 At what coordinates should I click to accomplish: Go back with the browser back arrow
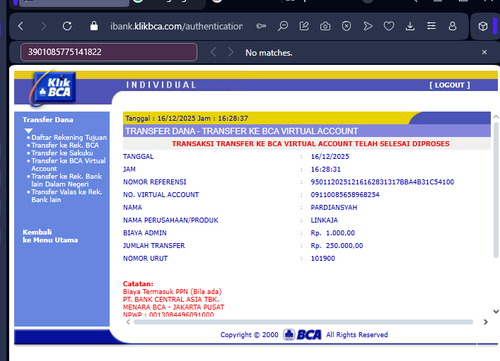(21, 26)
